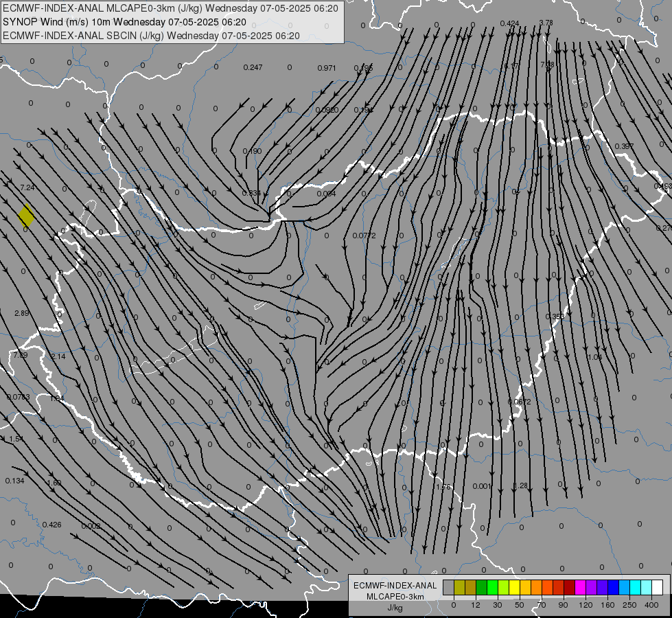This screenshot has width=672, height=618.
Task: Pick the gray swatch in the legend
Action: pos(449,588)
